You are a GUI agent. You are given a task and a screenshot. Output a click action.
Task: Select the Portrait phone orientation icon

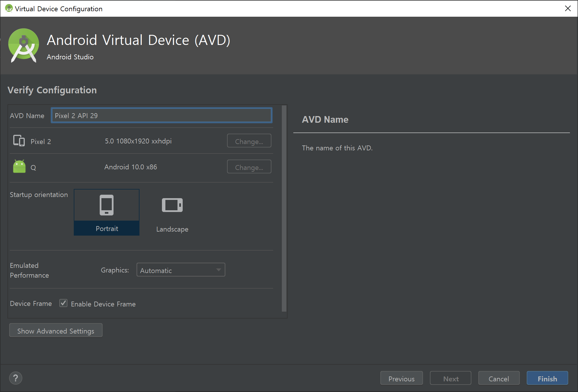click(x=107, y=205)
